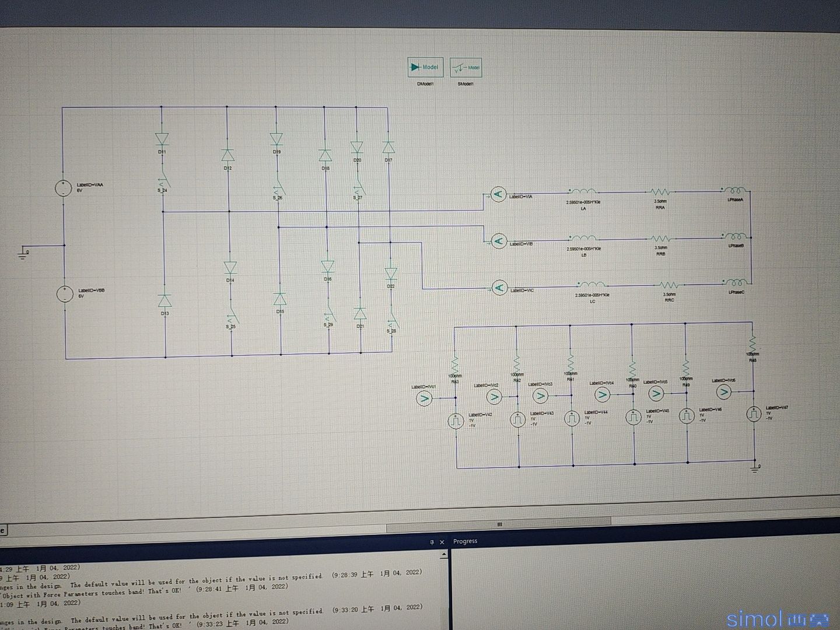Select the LPhaseB winding
Image resolution: width=840 pixels, height=630 pixels.
[x=736, y=236]
